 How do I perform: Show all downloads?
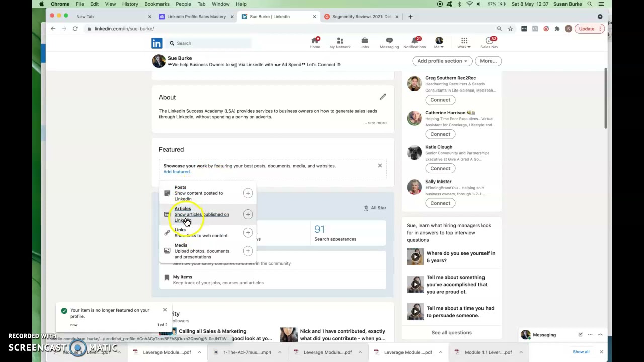(581, 352)
